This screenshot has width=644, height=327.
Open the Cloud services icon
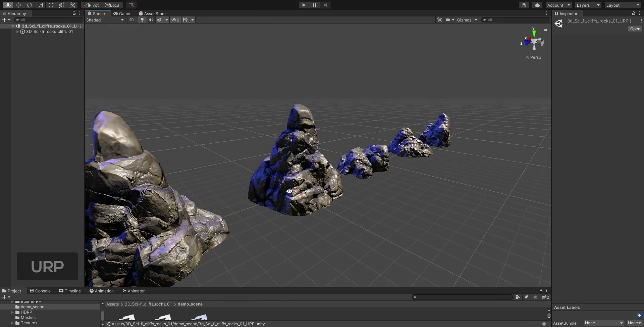[537, 5]
